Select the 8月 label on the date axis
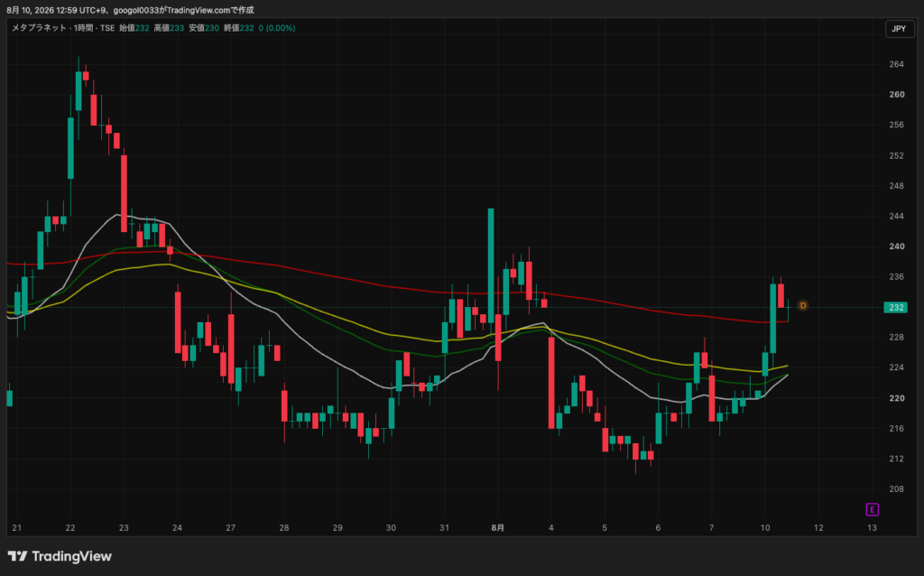The width and height of the screenshot is (924, 576). [x=498, y=527]
